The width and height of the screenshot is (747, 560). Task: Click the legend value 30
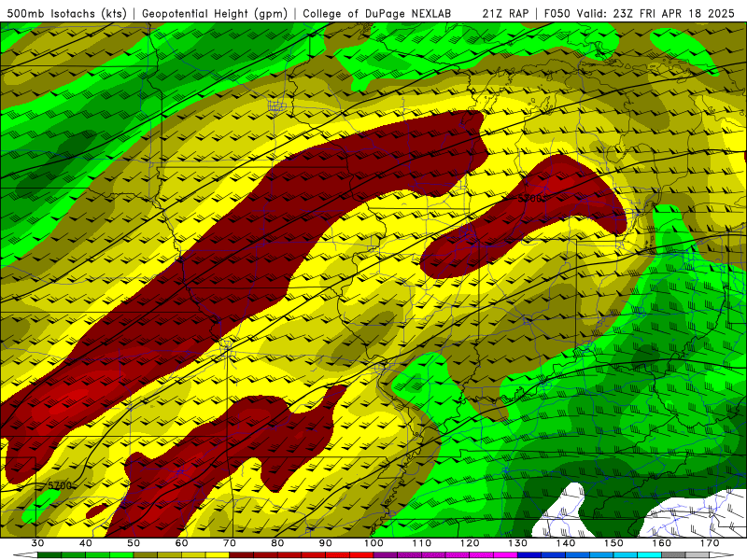tap(37, 543)
